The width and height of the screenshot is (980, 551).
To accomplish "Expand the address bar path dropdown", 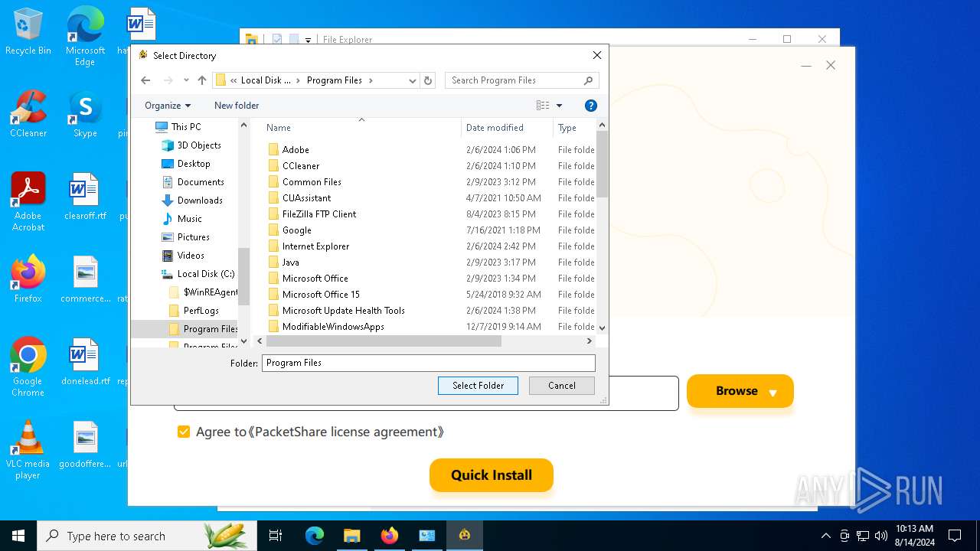I will point(413,80).
